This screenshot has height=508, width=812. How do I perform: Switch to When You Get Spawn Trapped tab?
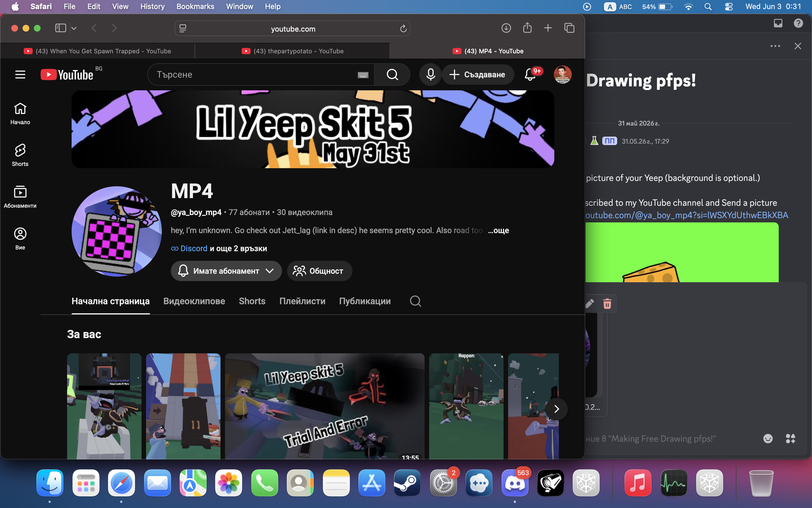[97, 51]
